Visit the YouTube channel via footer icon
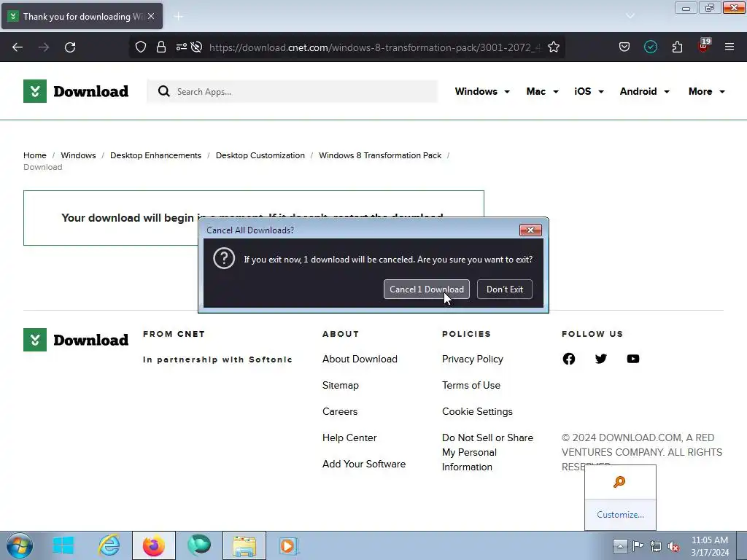Viewport: 747px width, 560px height. point(632,359)
